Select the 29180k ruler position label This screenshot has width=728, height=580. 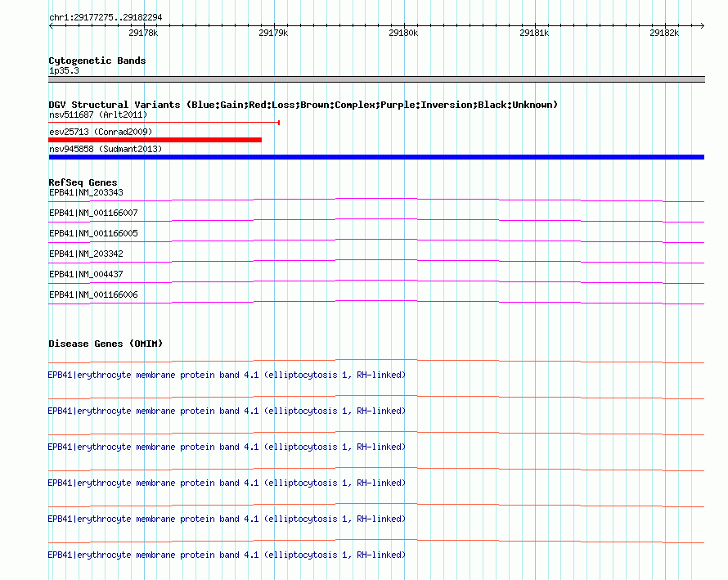click(403, 33)
